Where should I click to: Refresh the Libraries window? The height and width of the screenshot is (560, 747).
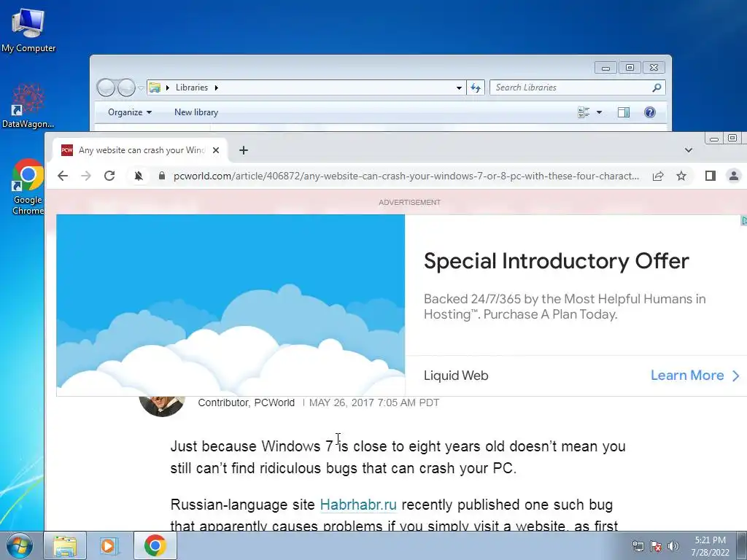point(476,87)
